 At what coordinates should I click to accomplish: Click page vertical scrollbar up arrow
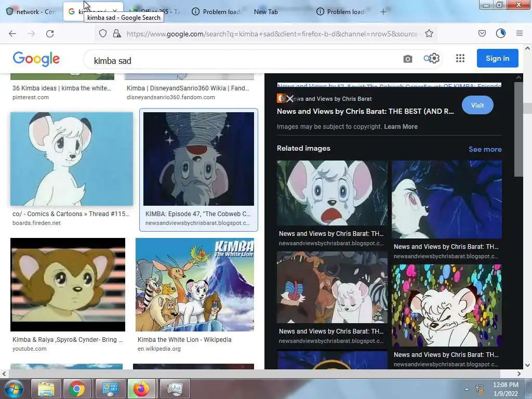[x=527, y=48]
